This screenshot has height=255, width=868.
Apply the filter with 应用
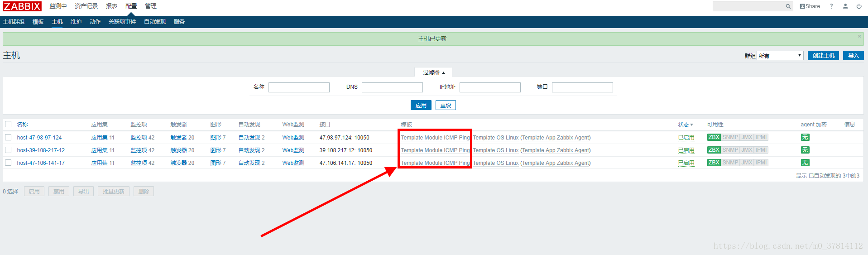[421, 105]
